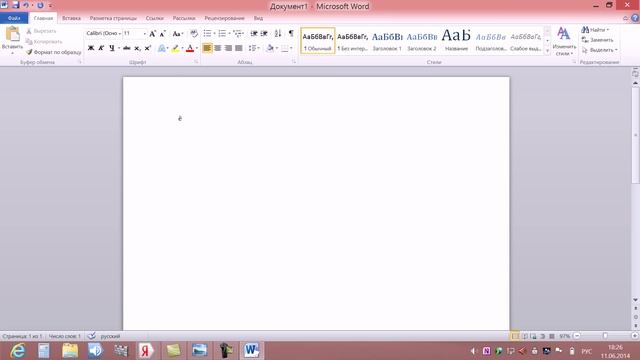Toggle align text right
The image size is (640, 360).
coord(228,48)
